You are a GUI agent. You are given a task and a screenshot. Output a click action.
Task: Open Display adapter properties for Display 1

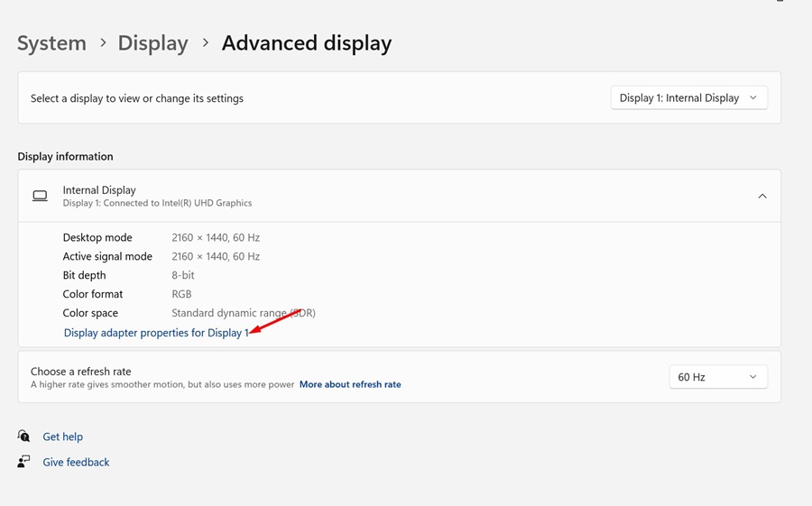pos(156,333)
